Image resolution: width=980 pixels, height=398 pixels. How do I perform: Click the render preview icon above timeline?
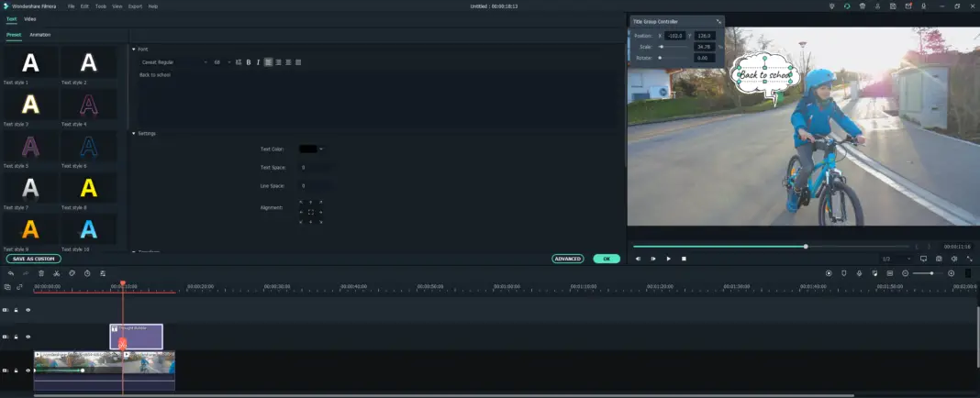(x=829, y=273)
